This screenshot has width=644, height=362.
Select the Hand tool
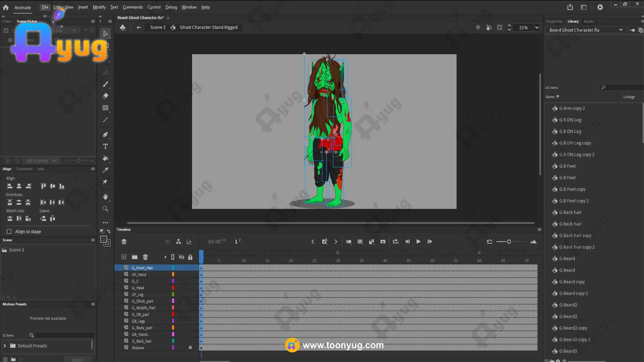click(x=105, y=197)
